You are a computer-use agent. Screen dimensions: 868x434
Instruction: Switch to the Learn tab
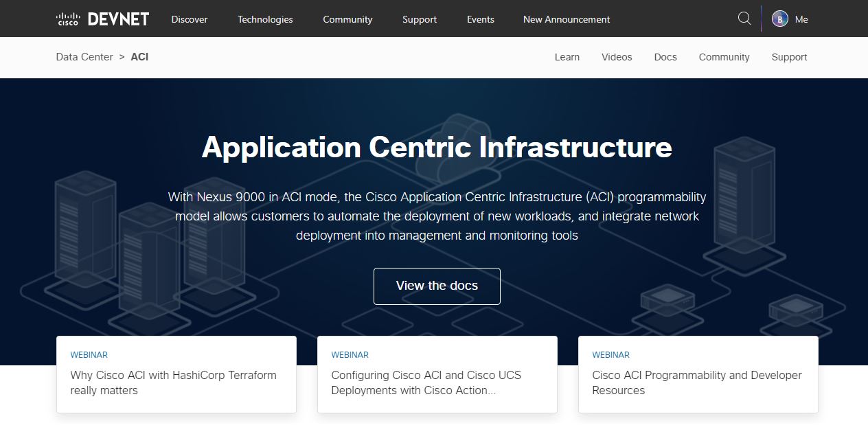tap(567, 57)
